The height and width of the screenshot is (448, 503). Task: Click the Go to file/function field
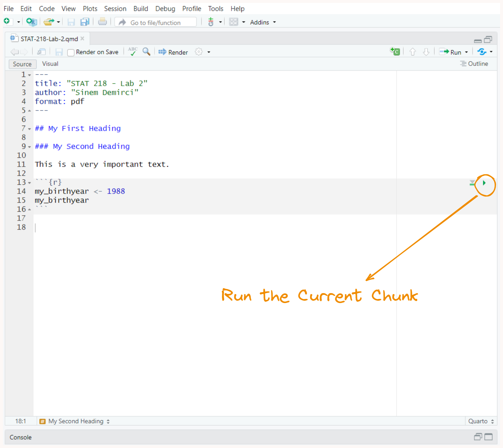(x=160, y=23)
